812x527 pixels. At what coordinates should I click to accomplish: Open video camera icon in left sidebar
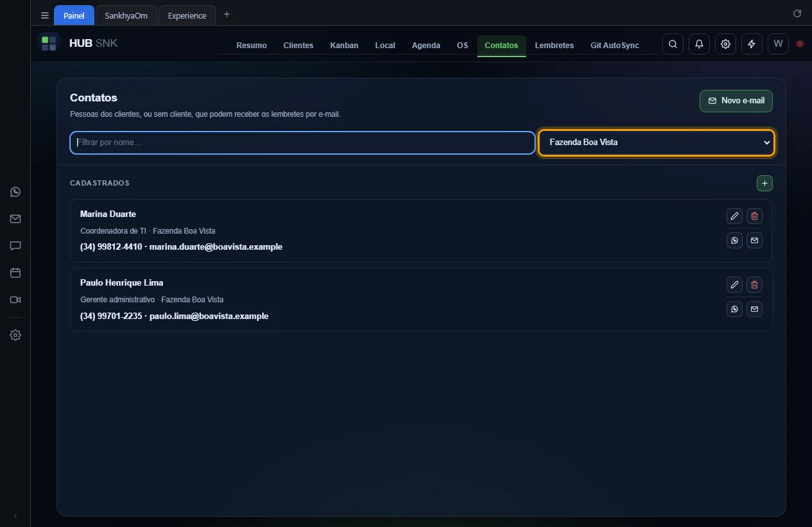[x=15, y=300]
